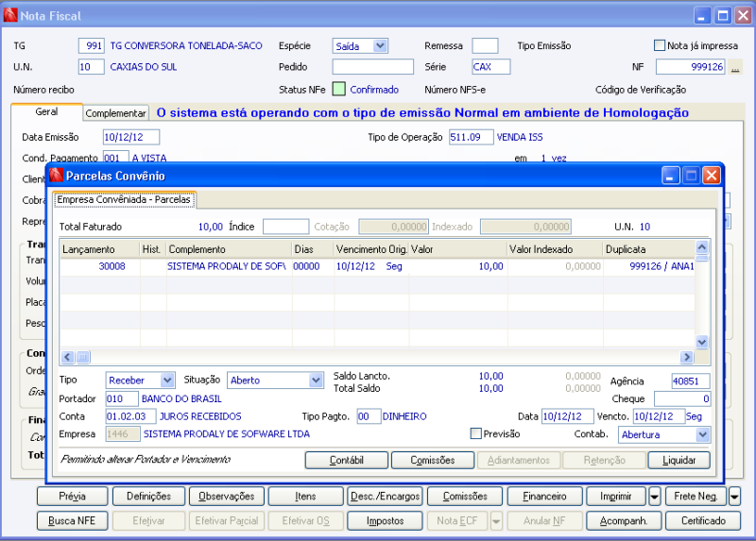Click the Série field CAX
Viewport: 756px width, 541px height.
click(x=490, y=66)
